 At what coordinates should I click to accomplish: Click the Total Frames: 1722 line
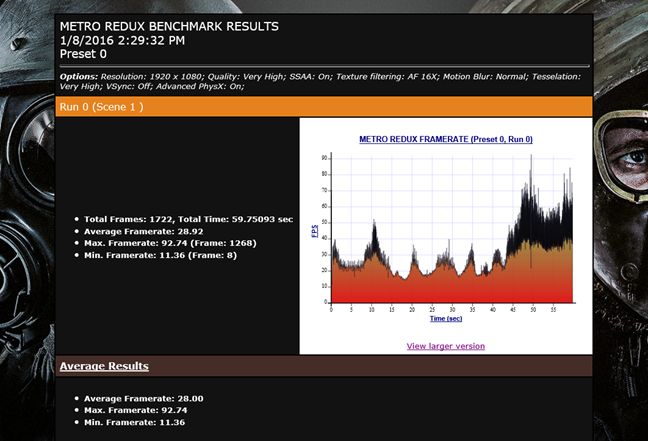pos(188,218)
